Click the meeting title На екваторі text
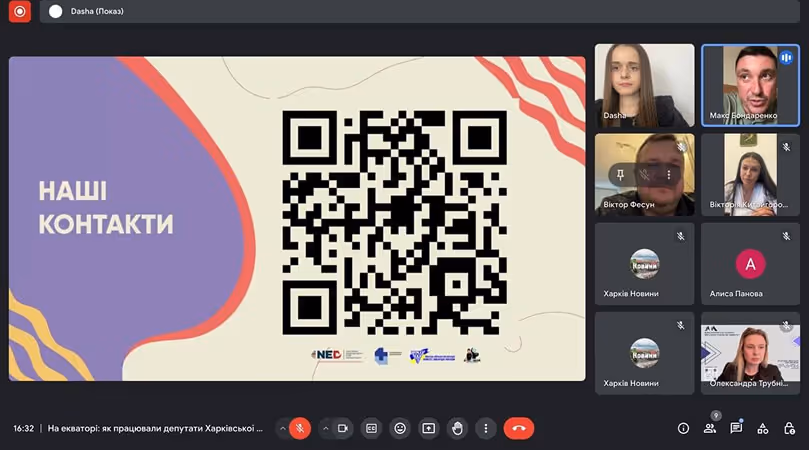Screen dimensions: 809x450 (x=155, y=428)
